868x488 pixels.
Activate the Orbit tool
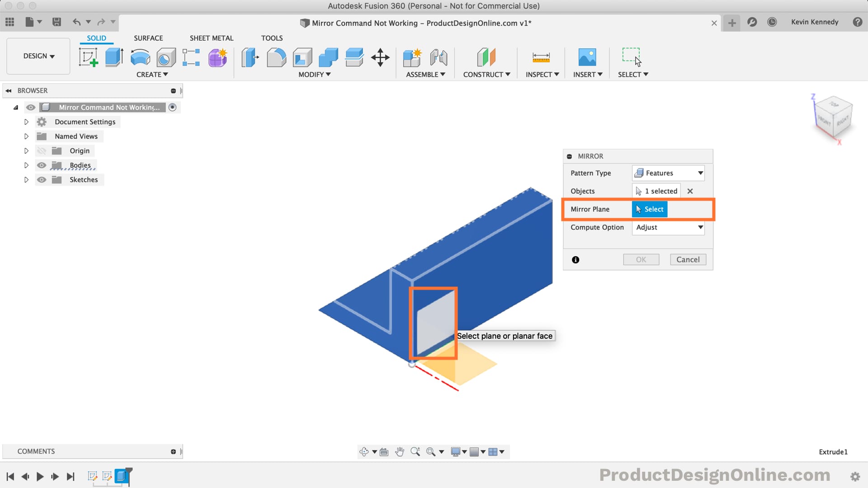point(364,451)
